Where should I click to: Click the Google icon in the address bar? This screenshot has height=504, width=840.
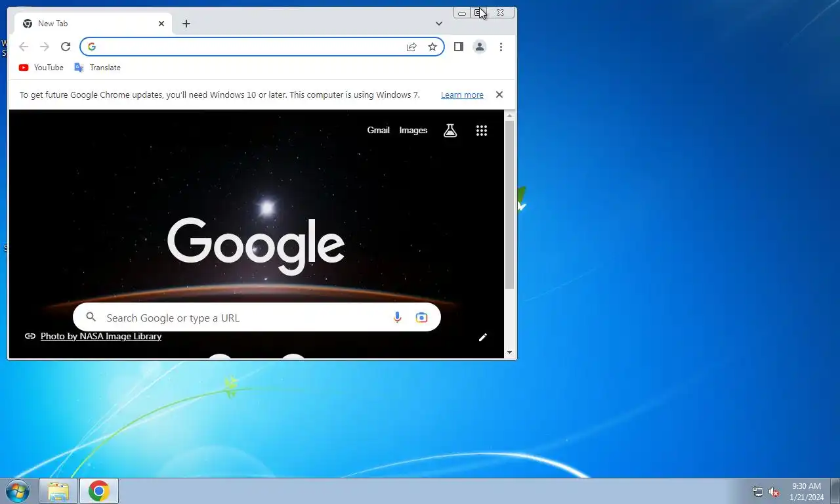[92, 47]
